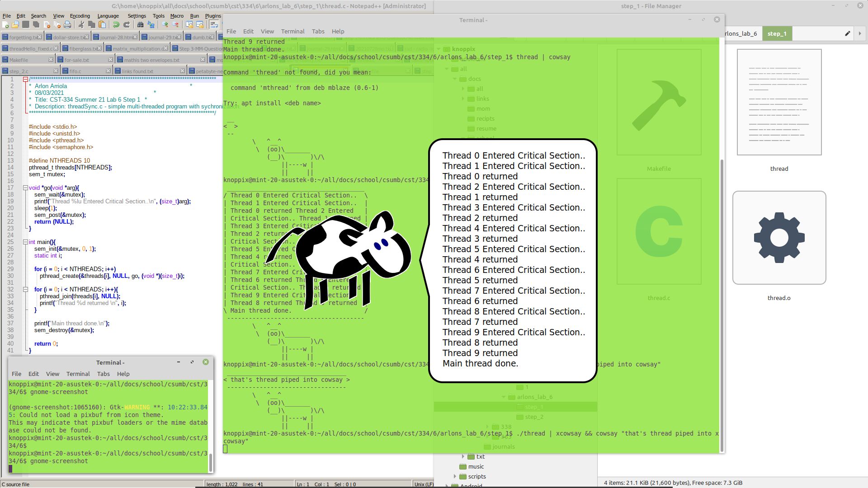Select the thread.o gear file thumbnail
This screenshot has width=868, height=488.
pos(779,238)
